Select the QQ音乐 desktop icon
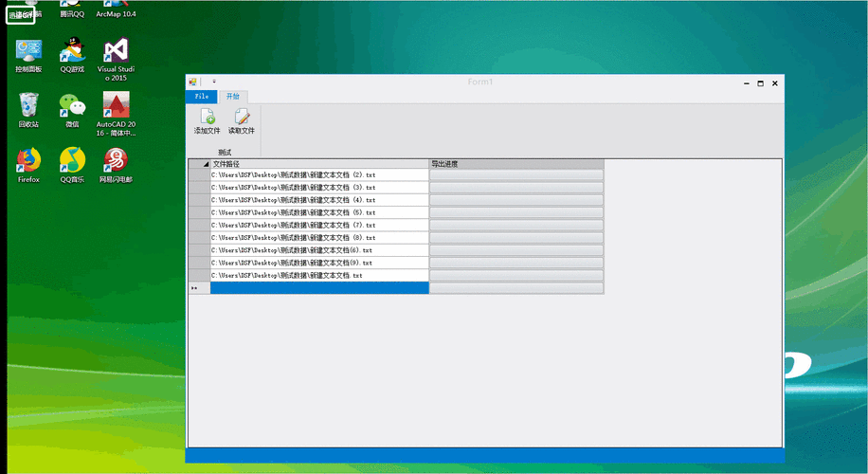The height and width of the screenshot is (474, 868). click(73, 165)
